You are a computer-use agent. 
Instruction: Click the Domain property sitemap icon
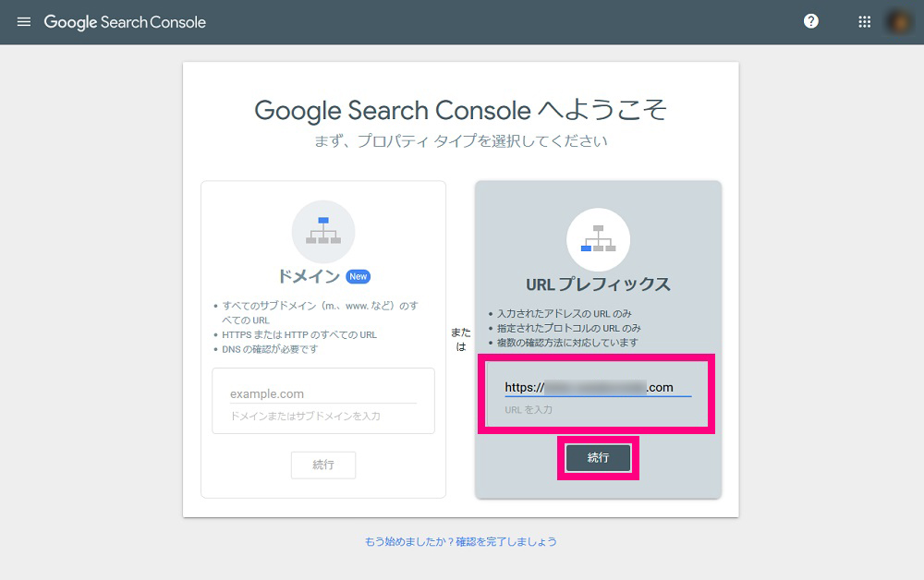323,232
